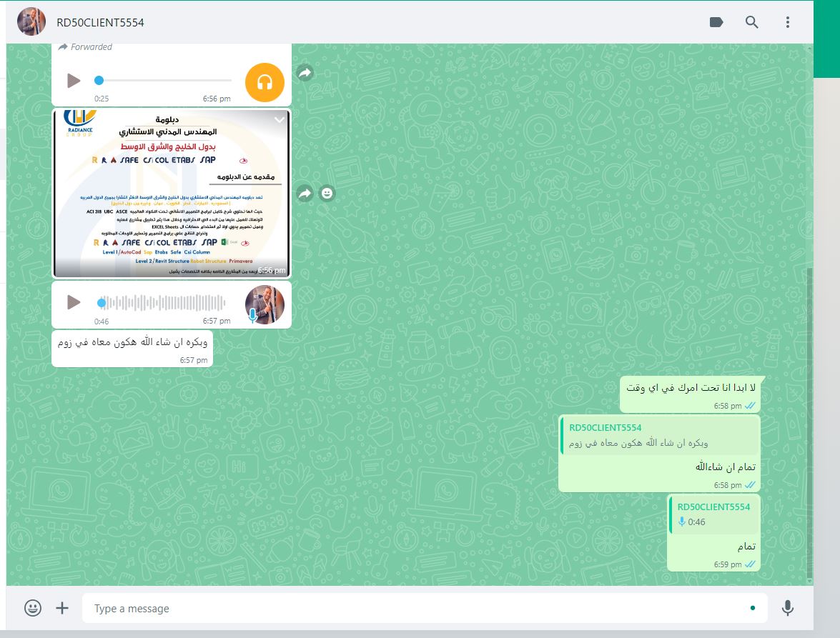This screenshot has height=638, width=840.
Task: Open the attach plus menu
Action: (62, 608)
